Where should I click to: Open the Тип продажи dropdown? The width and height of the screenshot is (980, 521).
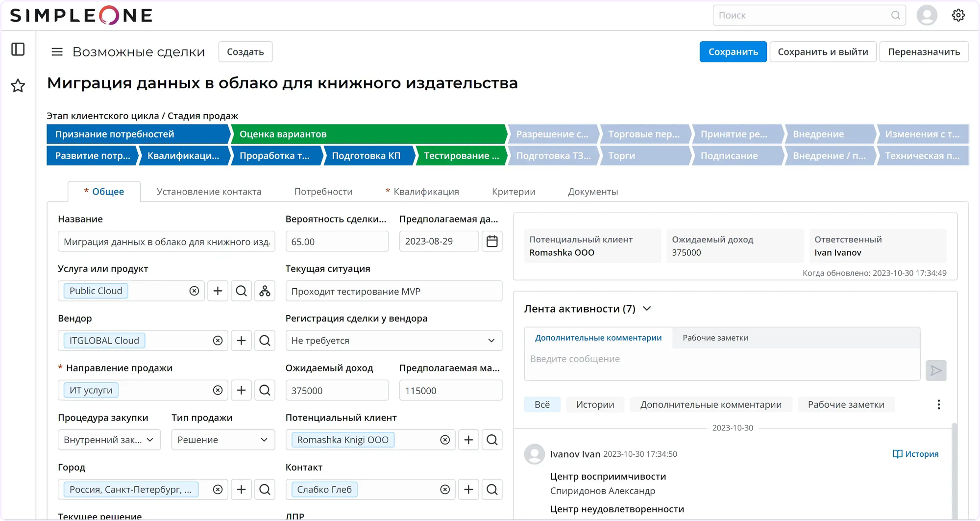pos(222,440)
